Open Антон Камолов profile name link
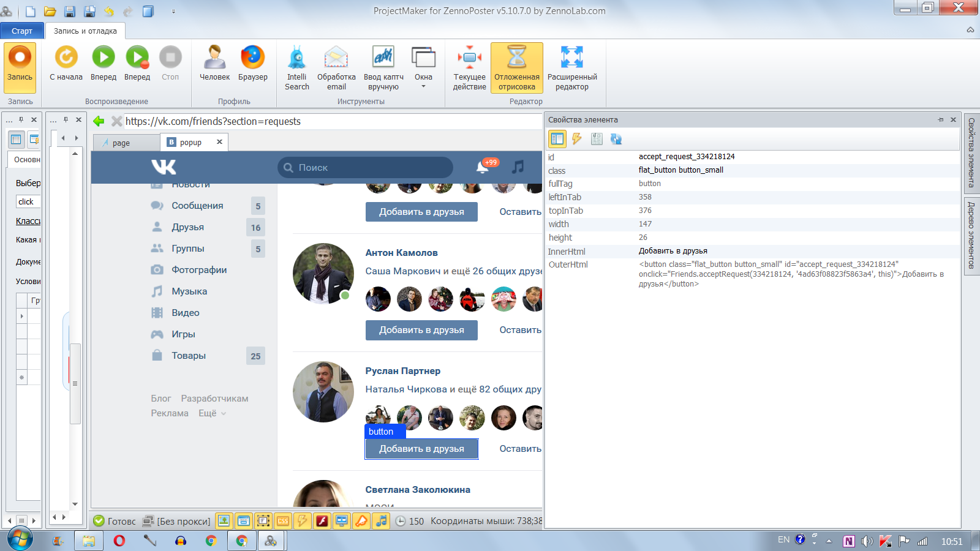Image resolution: width=980 pixels, height=551 pixels. [401, 253]
